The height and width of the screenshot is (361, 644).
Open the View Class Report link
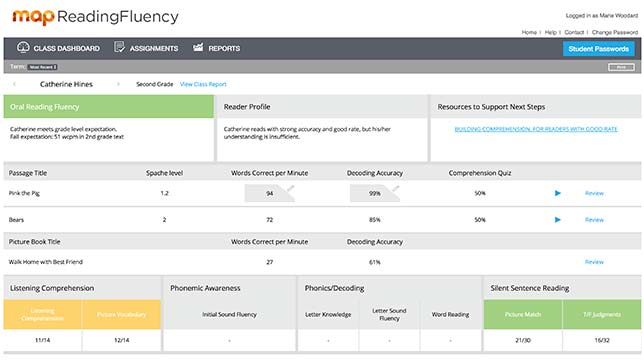(x=203, y=84)
